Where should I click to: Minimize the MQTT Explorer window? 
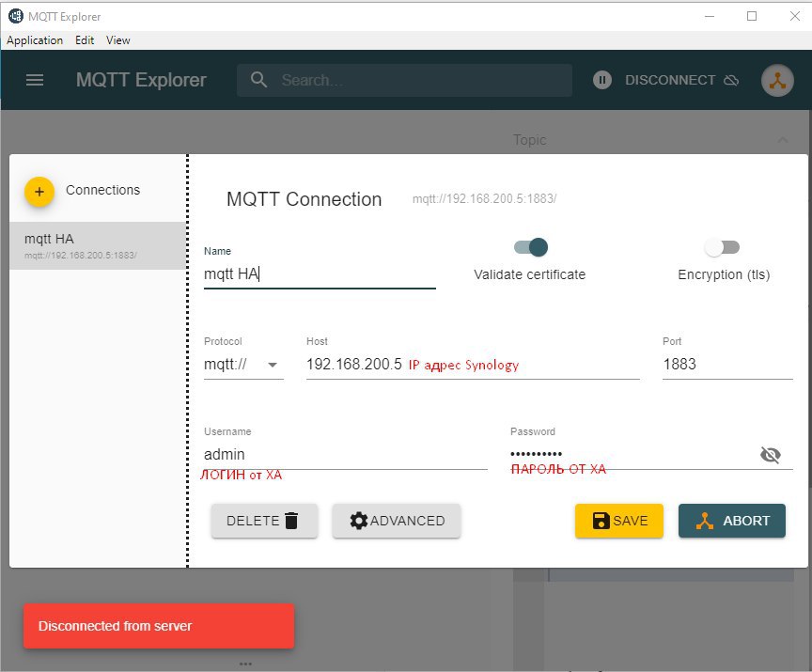coord(710,16)
